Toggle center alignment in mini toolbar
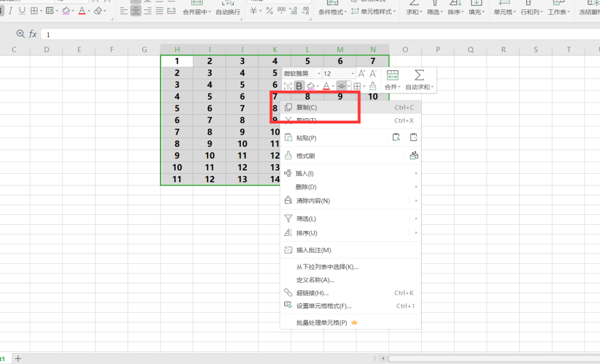 342,86
